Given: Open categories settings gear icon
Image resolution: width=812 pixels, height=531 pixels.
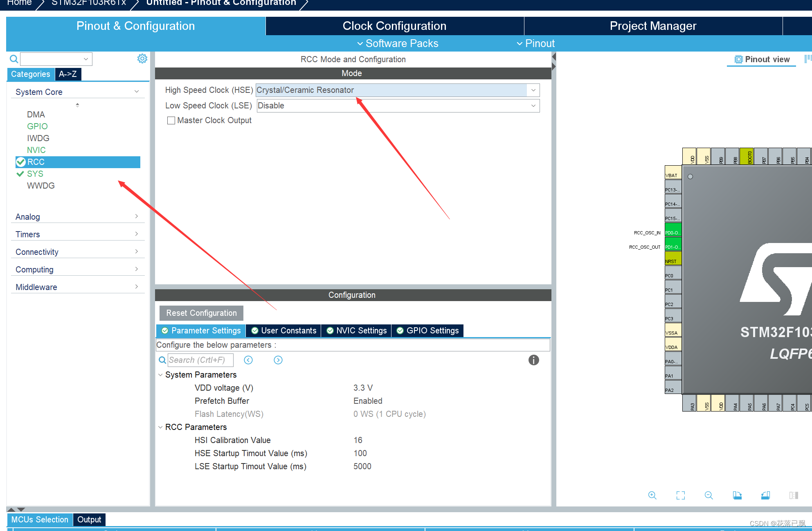Looking at the screenshot, I should click(x=142, y=59).
